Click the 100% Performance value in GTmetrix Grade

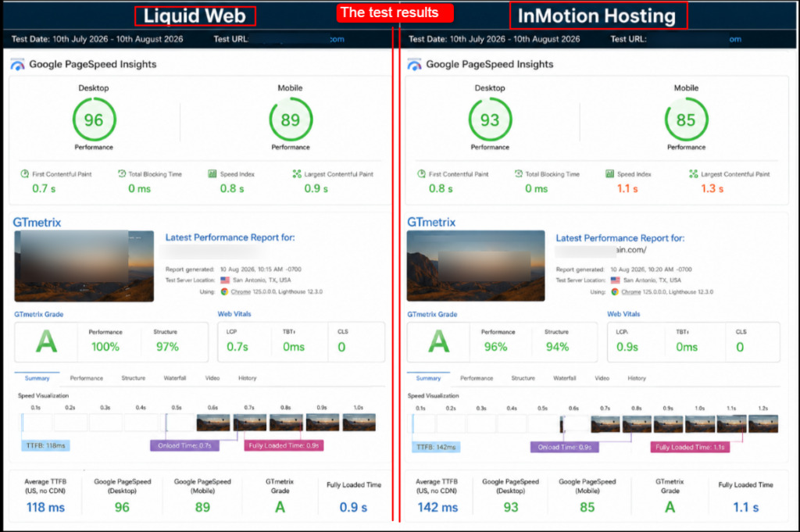105,347
